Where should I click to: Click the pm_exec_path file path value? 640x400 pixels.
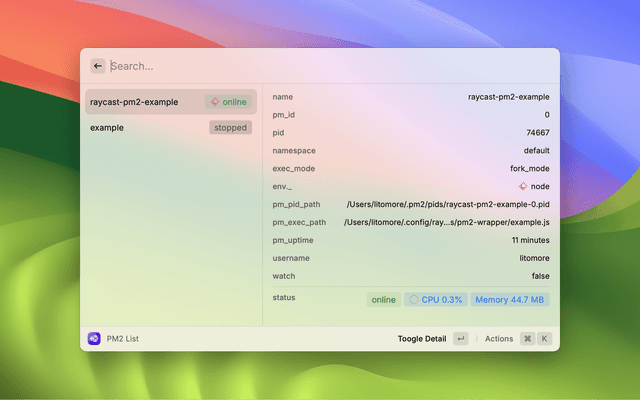(447, 222)
